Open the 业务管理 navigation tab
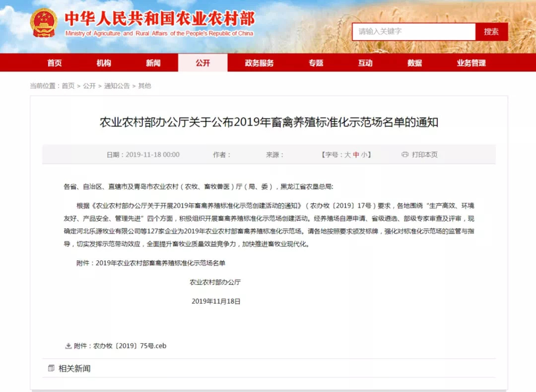 tap(471, 63)
